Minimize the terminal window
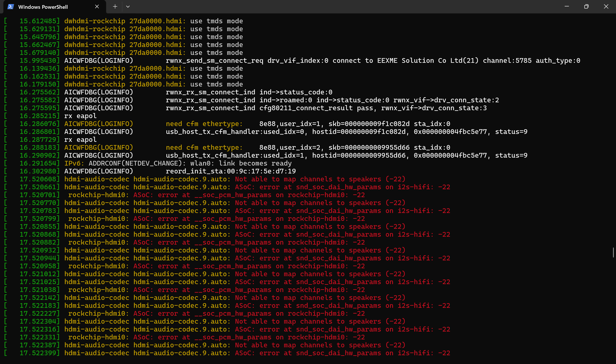The image size is (616, 364). point(567,6)
